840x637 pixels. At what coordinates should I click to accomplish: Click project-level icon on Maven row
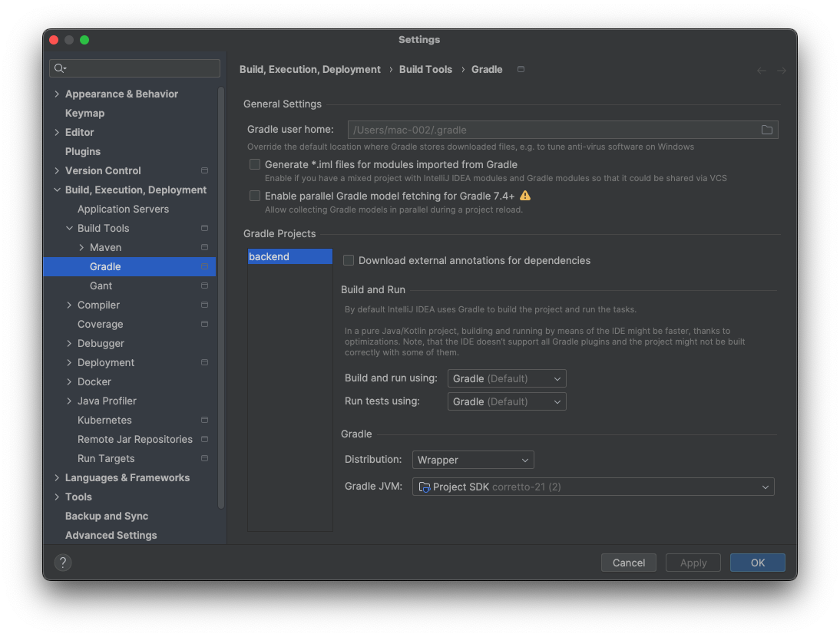click(205, 247)
